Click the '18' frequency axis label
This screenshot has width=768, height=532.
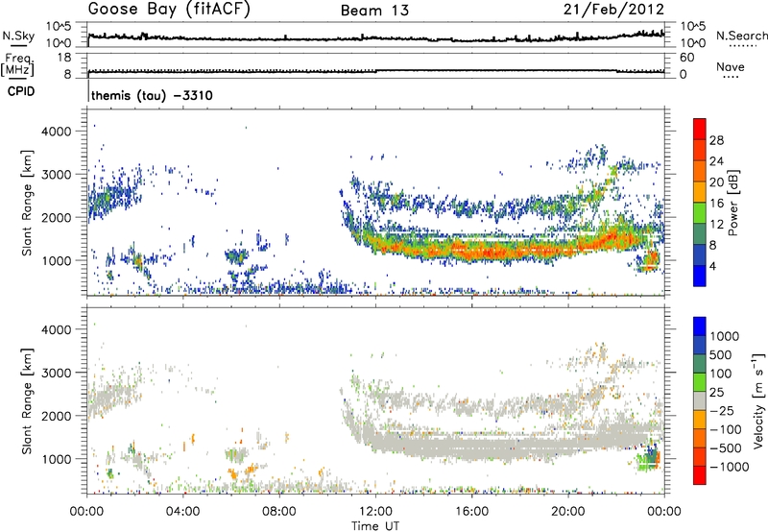[x=64, y=58]
